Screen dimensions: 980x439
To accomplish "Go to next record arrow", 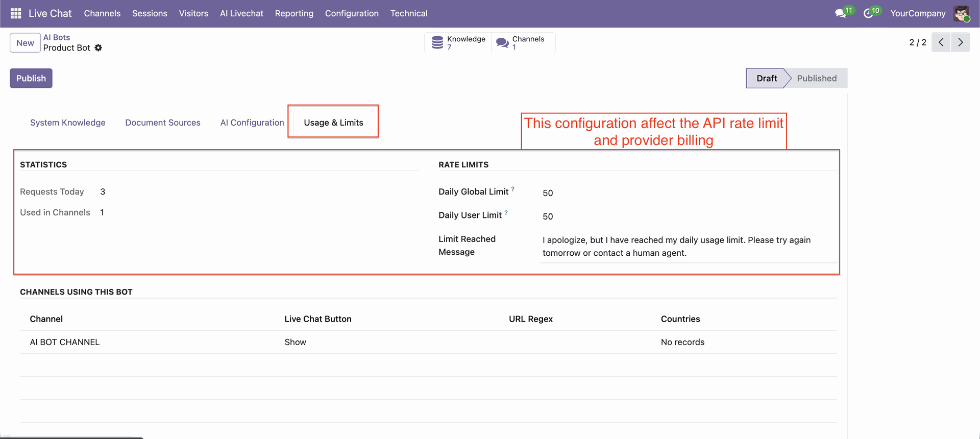I will coord(960,42).
